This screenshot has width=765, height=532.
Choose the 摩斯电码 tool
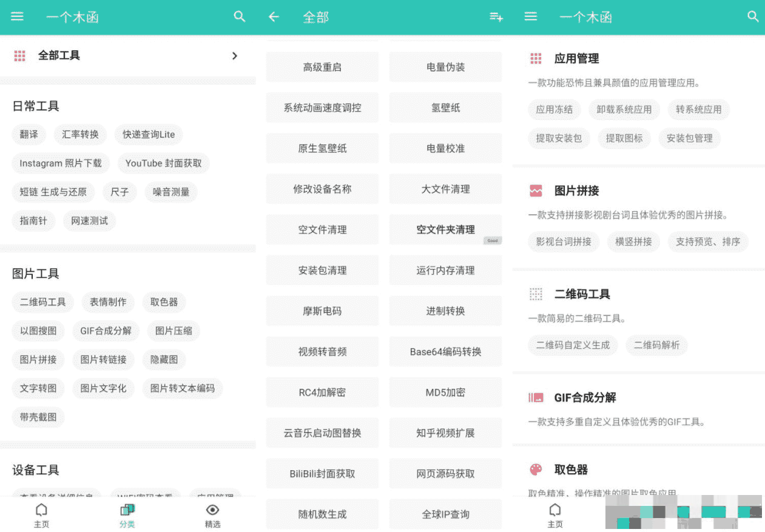pos(322,311)
